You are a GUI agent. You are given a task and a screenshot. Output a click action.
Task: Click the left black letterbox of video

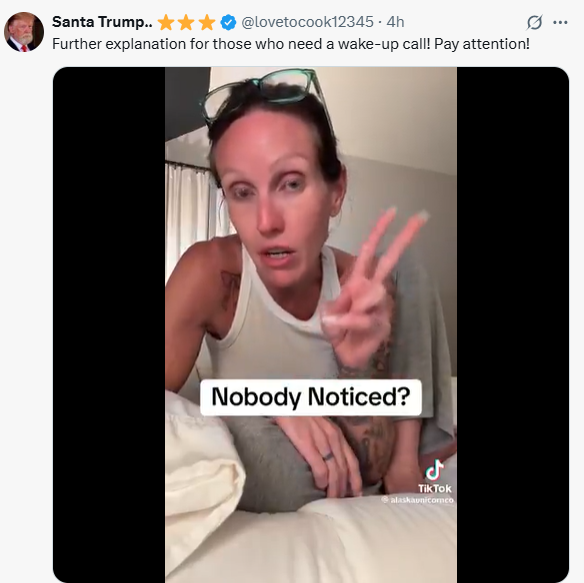[x=109, y=325]
